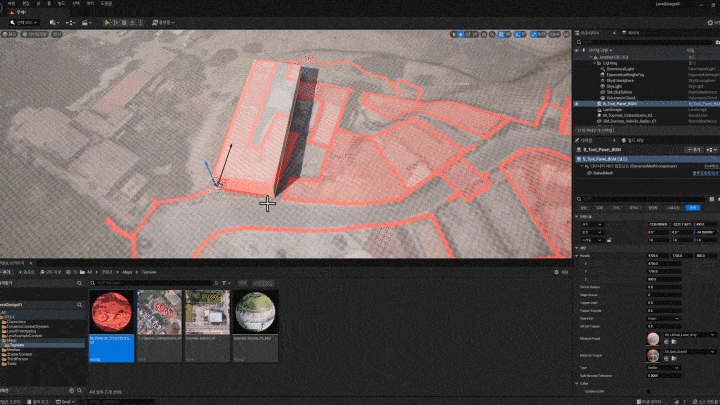The height and width of the screenshot is (405, 720).
Task: Toggle the scale lock icon
Action: 609,240
